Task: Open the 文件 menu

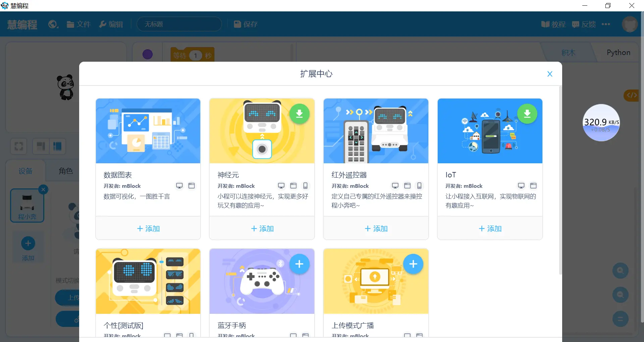Action: (79, 24)
